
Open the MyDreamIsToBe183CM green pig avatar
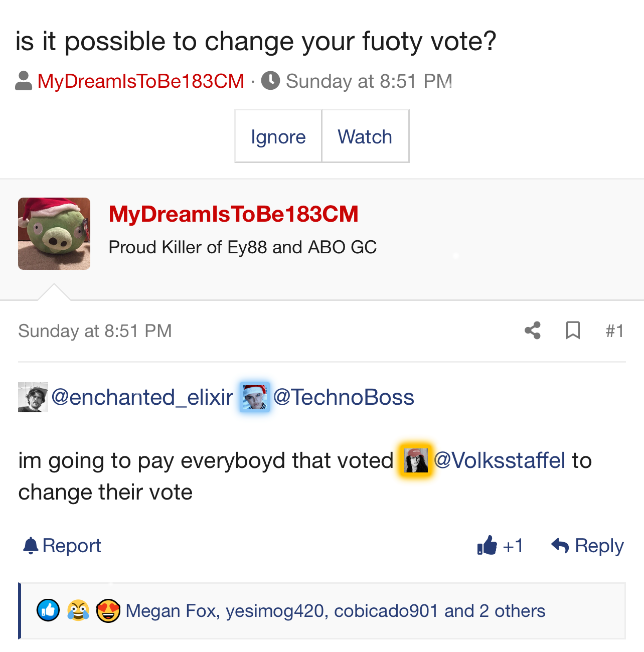(x=54, y=234)
